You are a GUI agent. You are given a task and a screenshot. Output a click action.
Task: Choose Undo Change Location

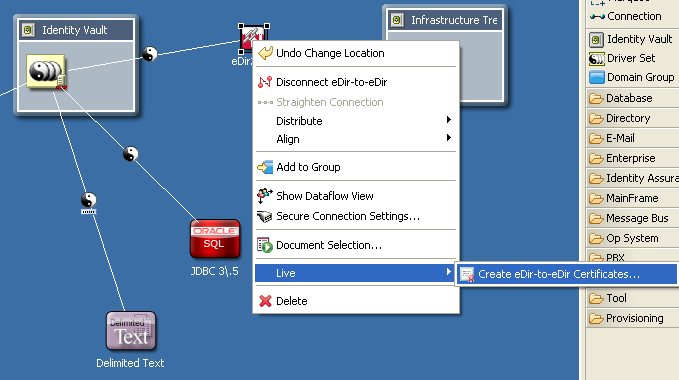pyautogui.click(x=356, y=53)
